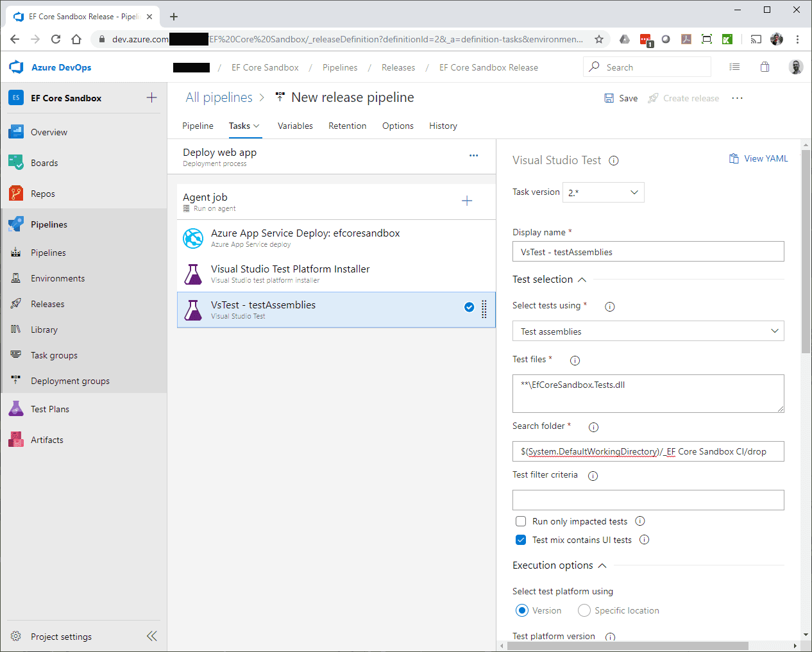The height and width of the screenshot is (652, 812).
Task: Click the Azure DevOps logo icon
Action: 17,67
